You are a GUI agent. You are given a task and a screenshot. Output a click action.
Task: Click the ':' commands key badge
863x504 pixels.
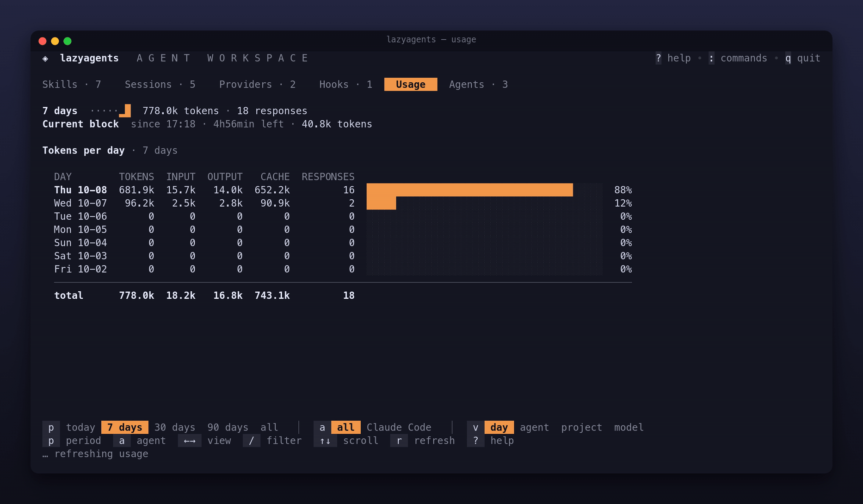click(711, 58)
